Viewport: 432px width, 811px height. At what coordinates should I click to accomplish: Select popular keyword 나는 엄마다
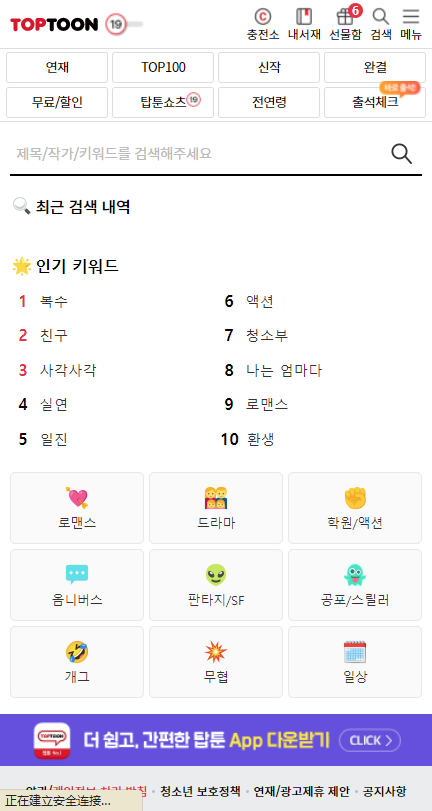(x=284, y=370)
